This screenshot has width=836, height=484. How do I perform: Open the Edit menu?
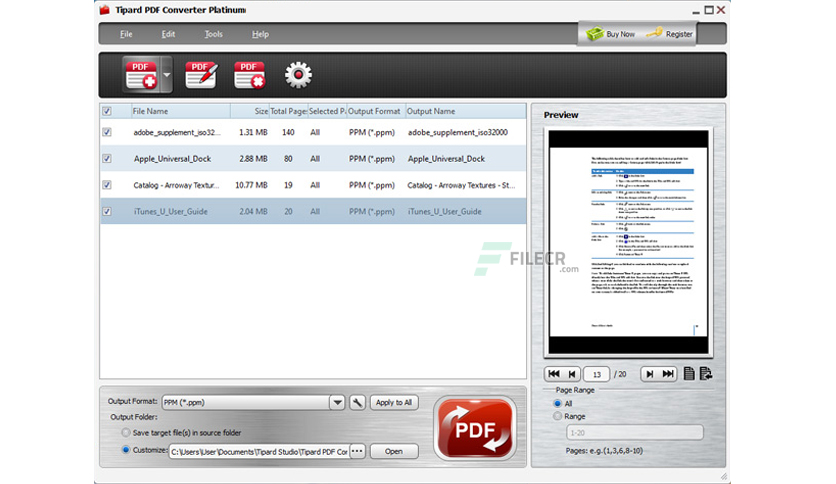click(168, 34)
